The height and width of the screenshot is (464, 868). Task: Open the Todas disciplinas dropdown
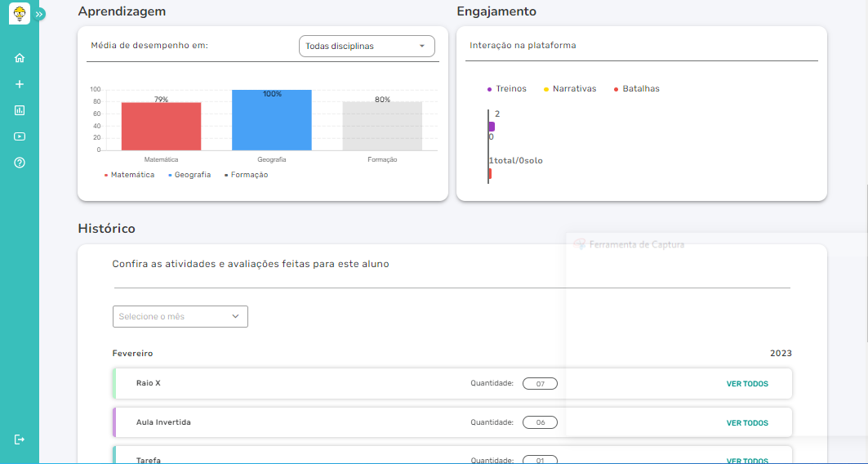coord(367,47)
